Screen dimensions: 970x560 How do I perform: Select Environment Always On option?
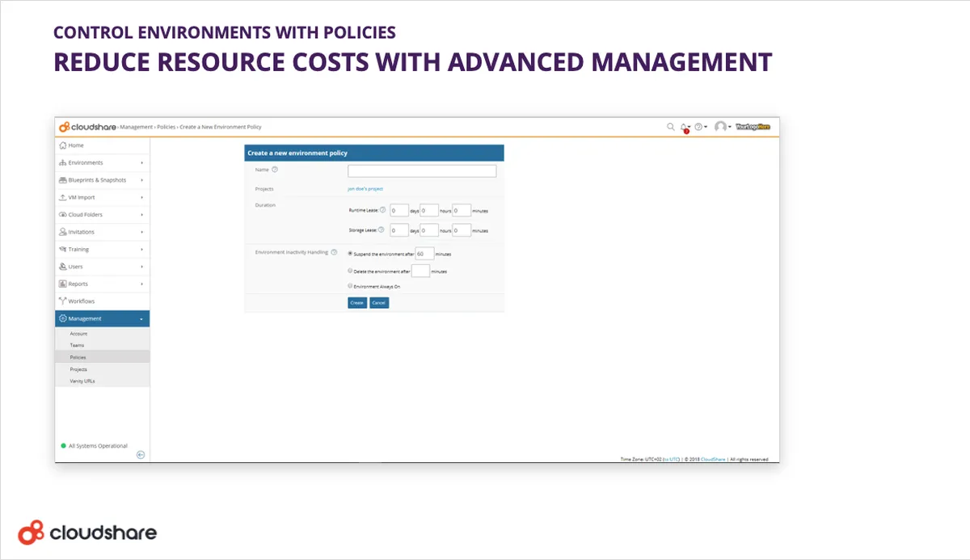(350, 286)
